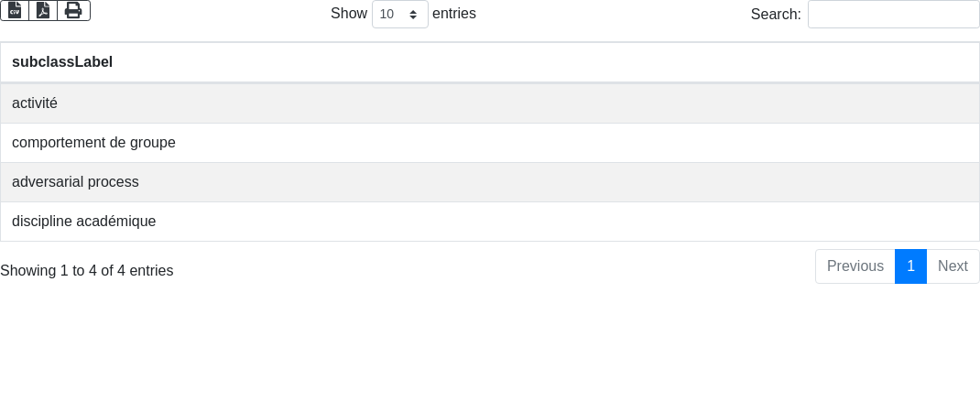
Task: Go to the Next page
Action: [953, 266]
